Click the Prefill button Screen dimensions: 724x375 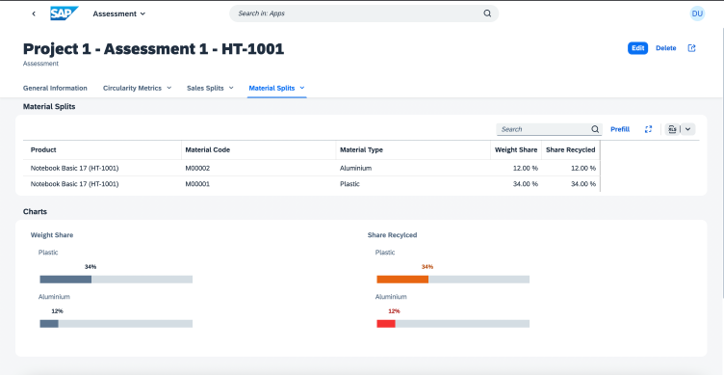[620, 129]
